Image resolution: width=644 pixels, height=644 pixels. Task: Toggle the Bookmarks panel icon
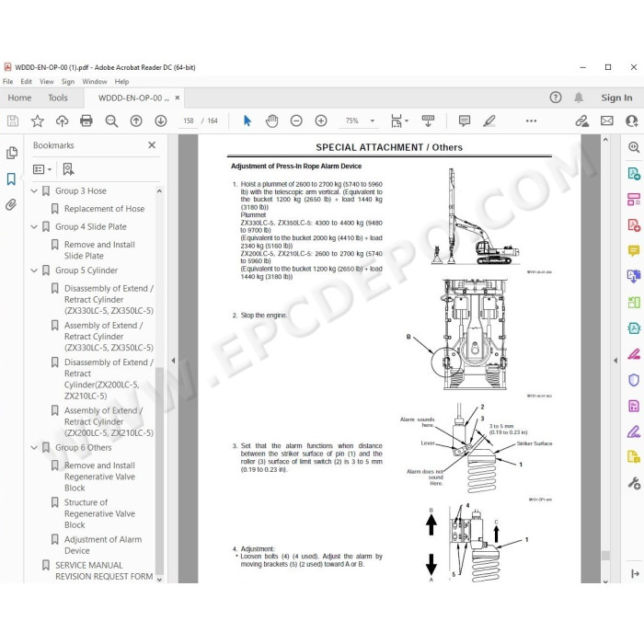pyautogui.click(x=11, y=178)
